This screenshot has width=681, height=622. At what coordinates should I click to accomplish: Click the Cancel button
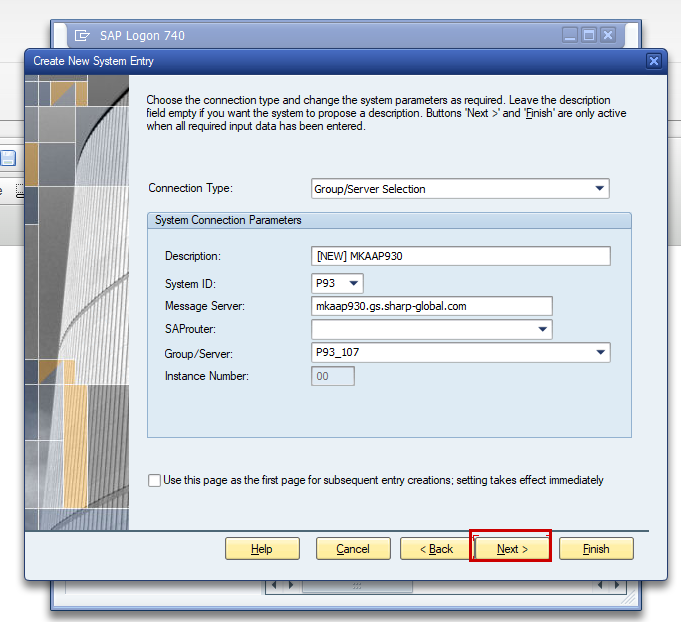point(353,549)
